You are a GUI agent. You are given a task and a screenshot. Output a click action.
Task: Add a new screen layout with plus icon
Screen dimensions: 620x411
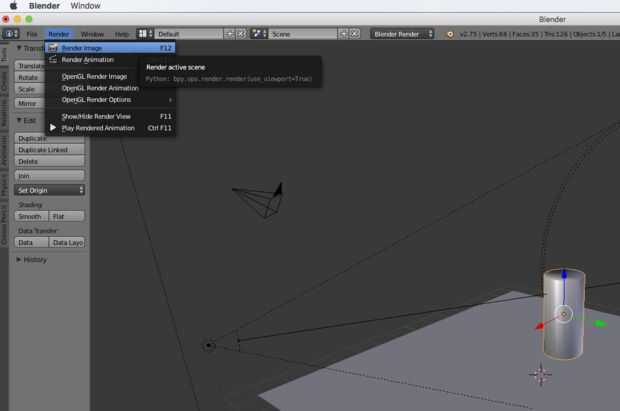coord(229,34)
